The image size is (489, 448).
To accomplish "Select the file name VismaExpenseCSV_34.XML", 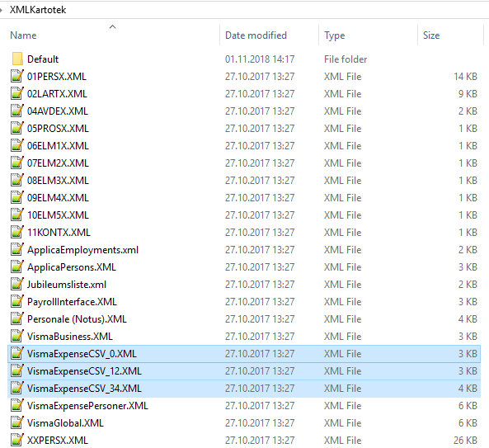I will (84, 389).
